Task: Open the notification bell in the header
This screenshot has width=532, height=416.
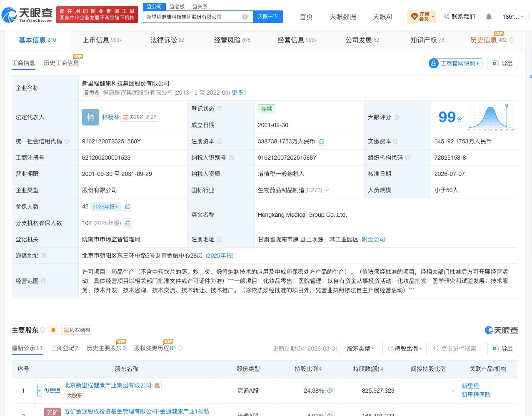Action: pyautogui.click(x=489, y=17)
